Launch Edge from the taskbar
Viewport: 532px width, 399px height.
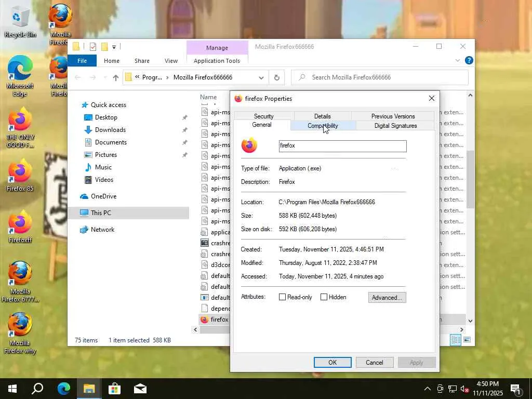pos(63,389)
